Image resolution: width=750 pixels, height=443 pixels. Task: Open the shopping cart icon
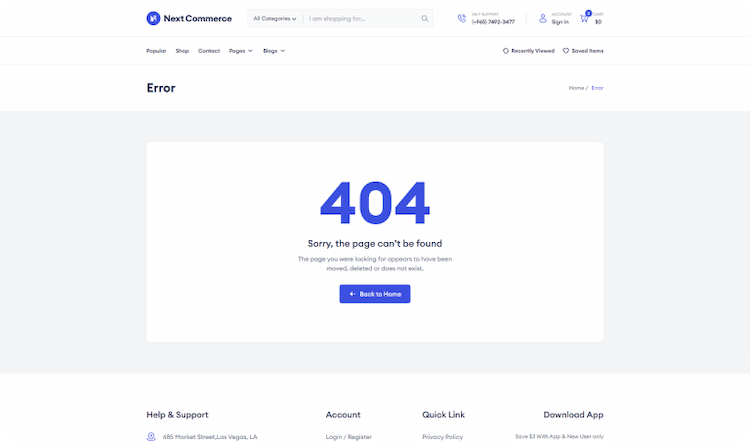(x=584, y=18)
